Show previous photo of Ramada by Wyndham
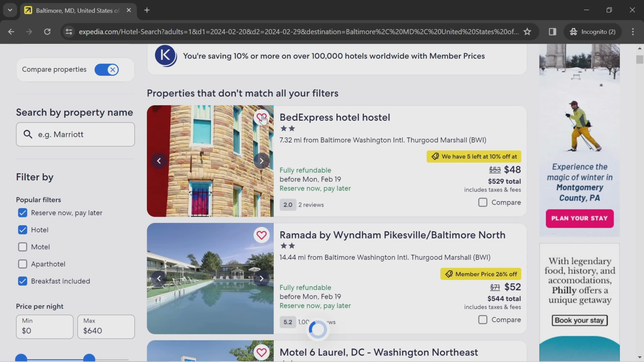The height and width of the screenshot is (362, 644). pyautogui.click(x=159, y=278)
